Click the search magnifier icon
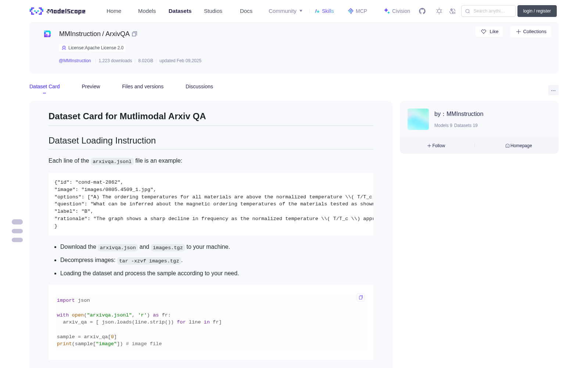The image size is (588, 368). 467,11
